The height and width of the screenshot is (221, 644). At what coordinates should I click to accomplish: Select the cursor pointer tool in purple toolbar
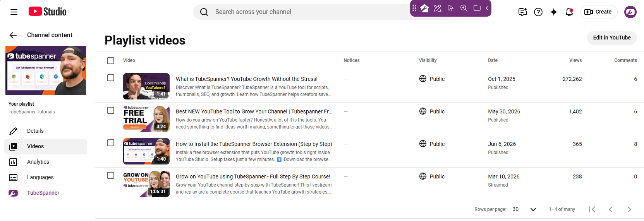click(x=451, y=8)
